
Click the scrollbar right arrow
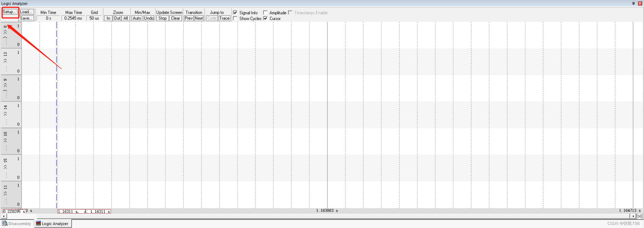tap(633, 216)
